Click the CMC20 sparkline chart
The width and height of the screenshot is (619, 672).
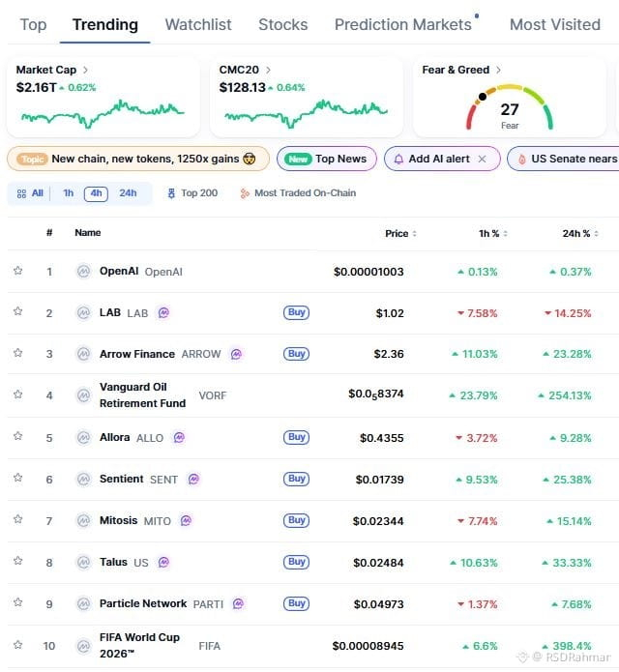(306, 114)
